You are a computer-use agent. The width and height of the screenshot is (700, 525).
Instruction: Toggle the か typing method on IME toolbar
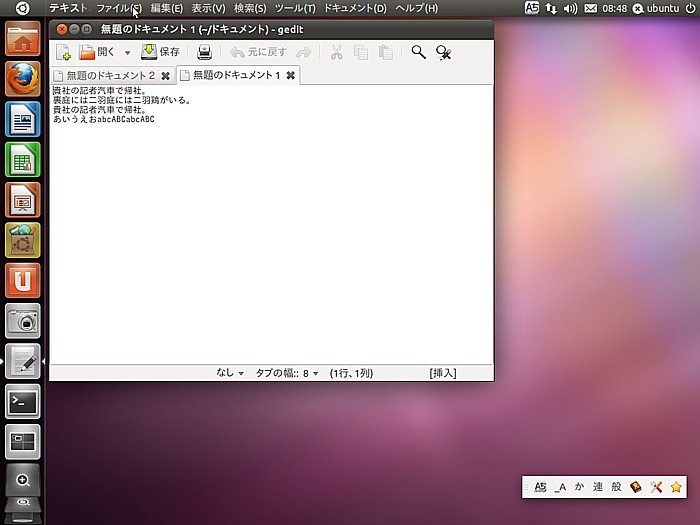tap(579, 487)
